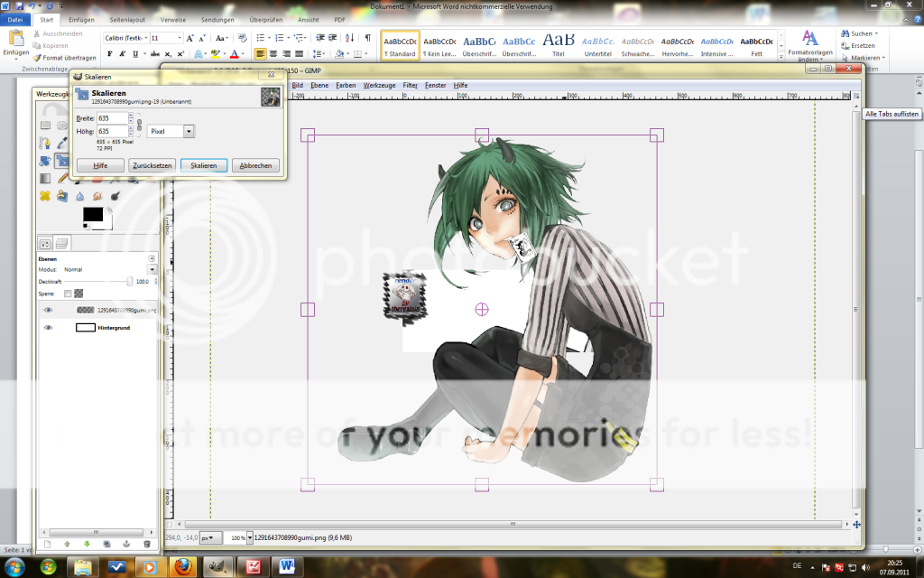Anchor the floating layer
The height and width of the screenshot is (578, 924).
coord(126,544)
